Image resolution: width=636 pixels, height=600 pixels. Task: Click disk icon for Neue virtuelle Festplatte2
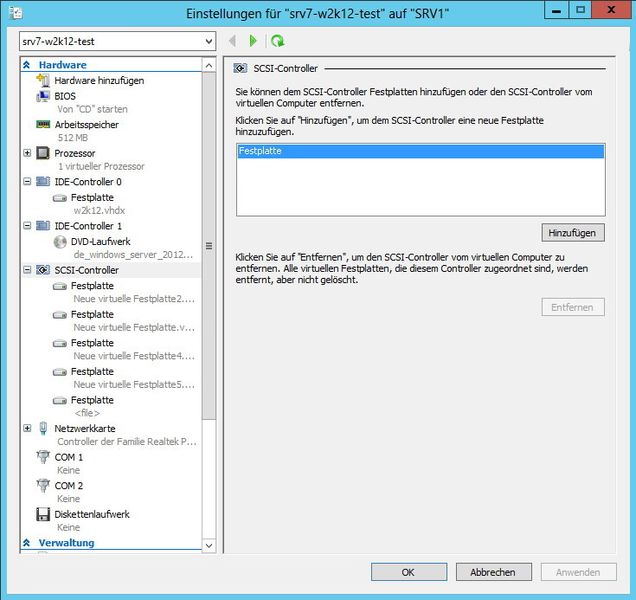(x=60, y=286)
